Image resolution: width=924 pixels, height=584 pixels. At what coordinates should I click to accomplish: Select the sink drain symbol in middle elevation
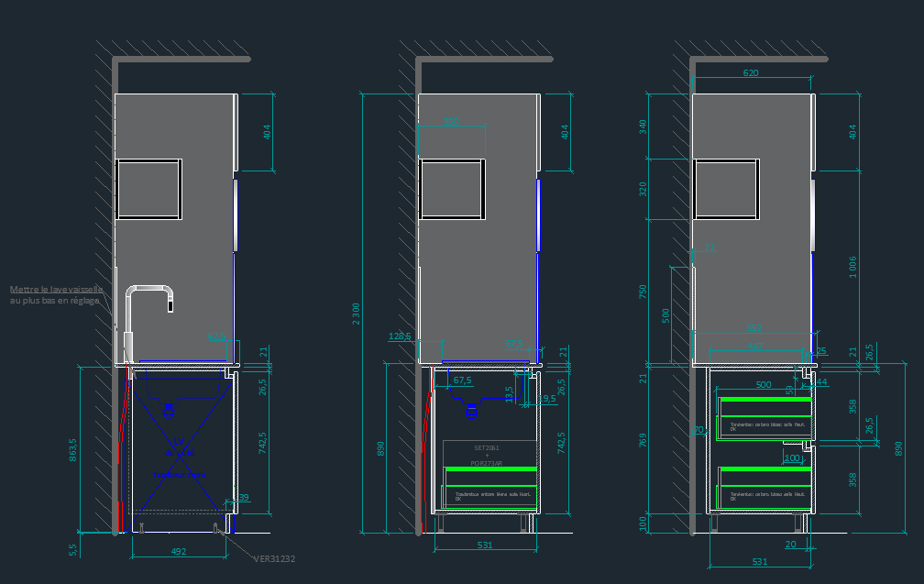pos(472,410)
